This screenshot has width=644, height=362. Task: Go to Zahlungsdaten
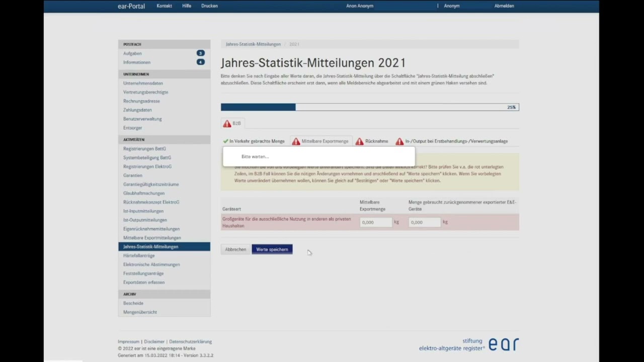pyautogui.click(x=137, y=110)
